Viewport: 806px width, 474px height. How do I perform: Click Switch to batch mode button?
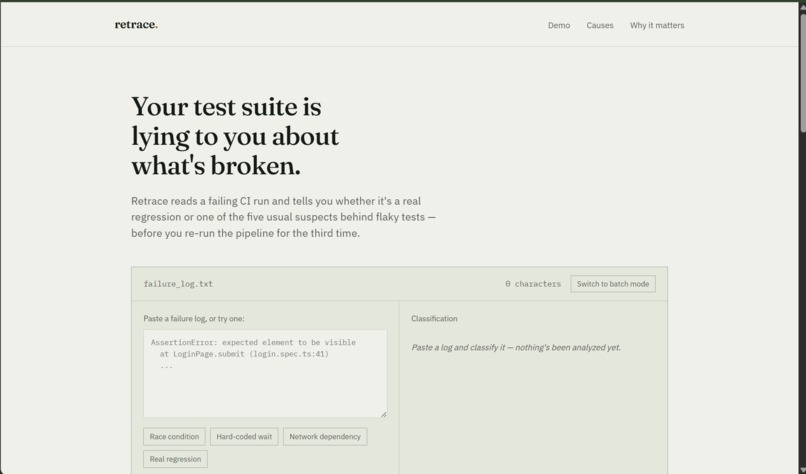coord(613,284)
